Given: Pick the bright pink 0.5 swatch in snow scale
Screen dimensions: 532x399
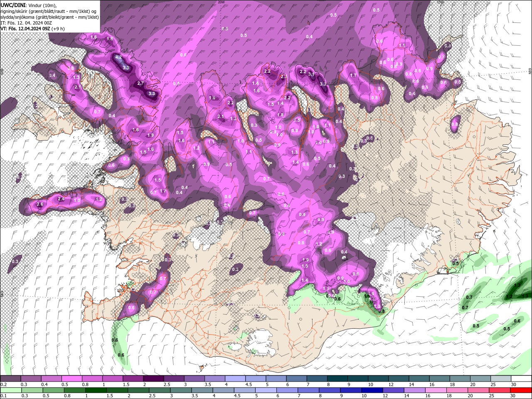Looking at the screenshot, I should pyautogui.click(x=72, y=379).
